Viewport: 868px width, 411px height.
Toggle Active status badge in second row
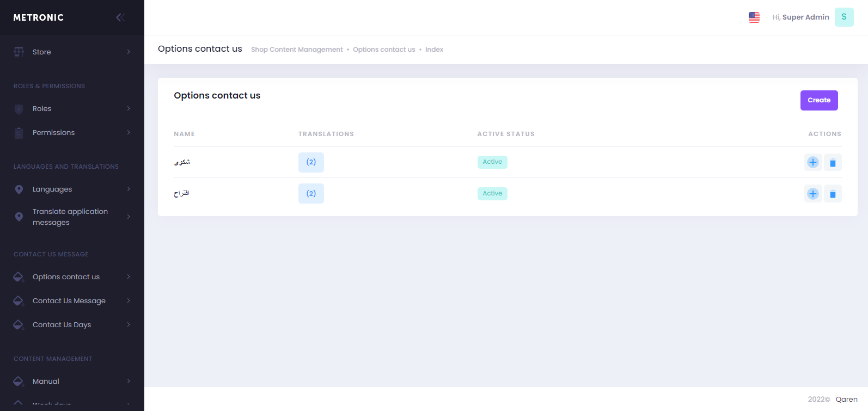492,193
